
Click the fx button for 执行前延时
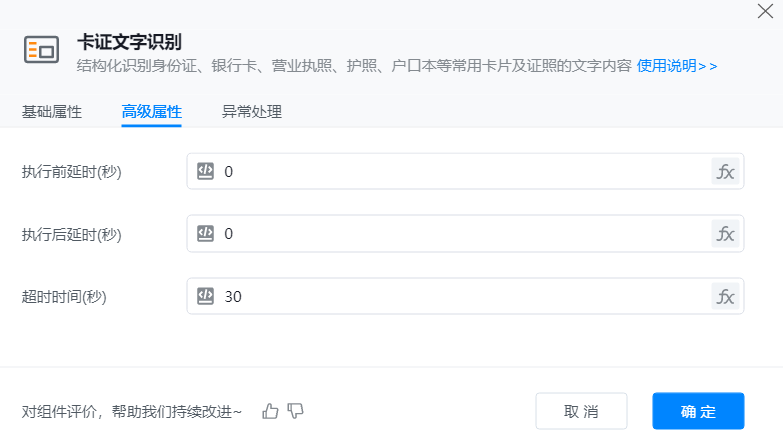(x=725, y=172)
